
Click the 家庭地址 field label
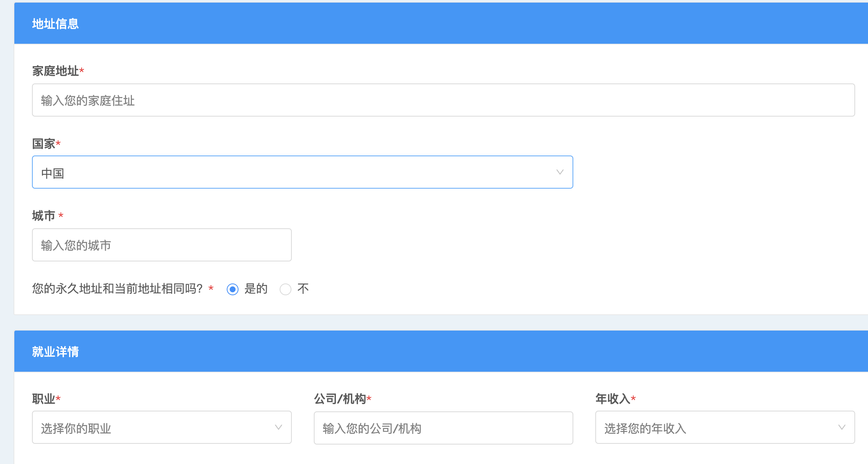click(x=55, y=71)
